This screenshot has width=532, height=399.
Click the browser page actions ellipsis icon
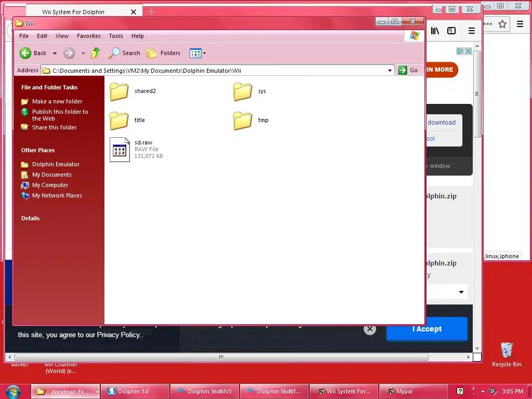pos(488,24)
